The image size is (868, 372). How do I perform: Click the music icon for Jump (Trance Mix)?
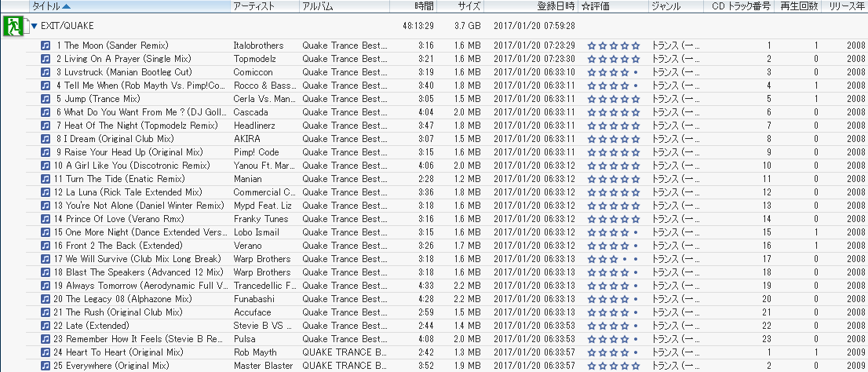click(x=46, y=99)
